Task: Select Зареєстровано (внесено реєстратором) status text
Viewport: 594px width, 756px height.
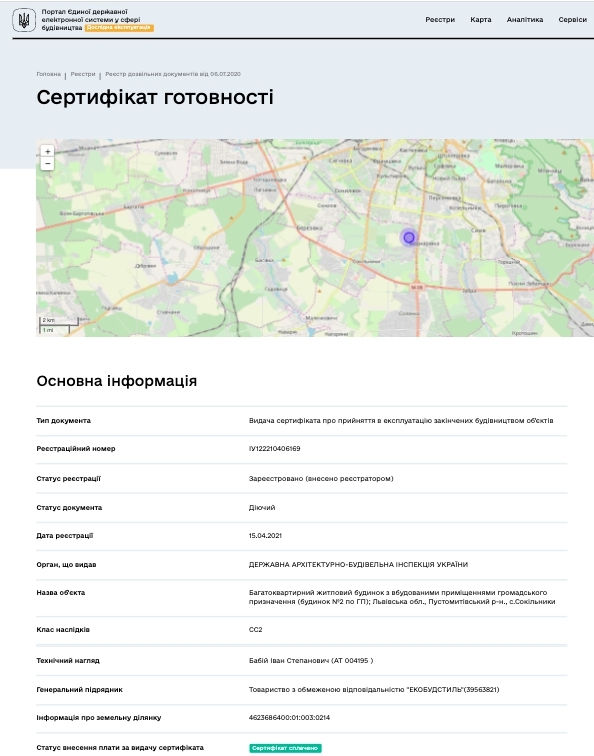Action: click(321, 479)
